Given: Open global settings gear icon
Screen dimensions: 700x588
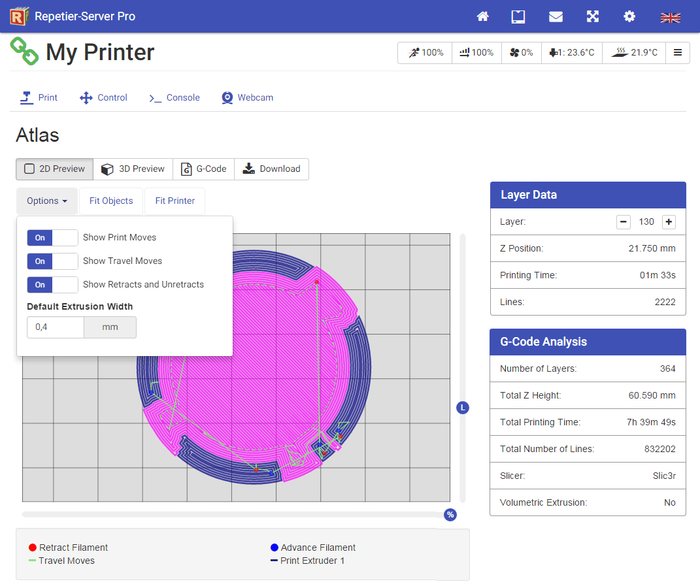Looking at the screenshot, I should click(629, 17).
